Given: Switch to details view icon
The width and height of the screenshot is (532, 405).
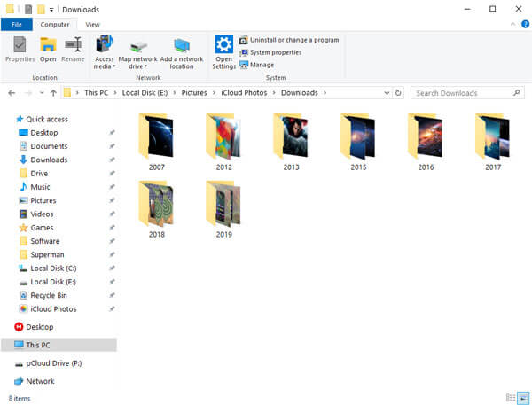Looking at the screenshot, I should [511, 398].
